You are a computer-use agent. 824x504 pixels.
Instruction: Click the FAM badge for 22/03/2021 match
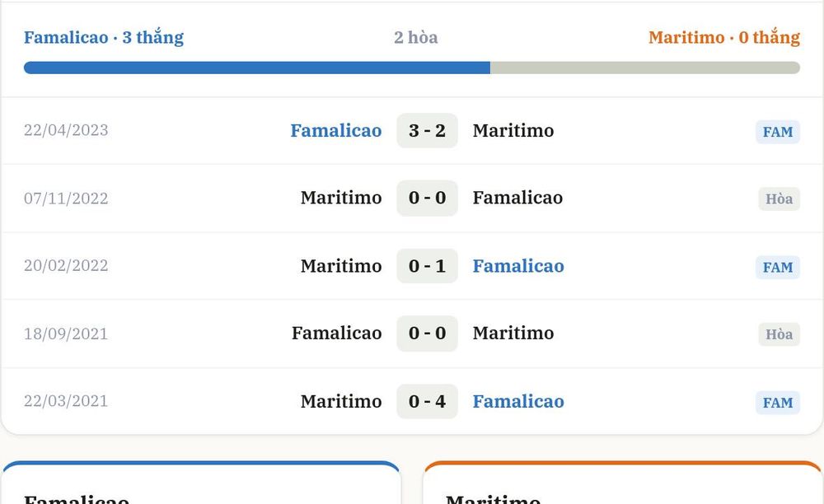pos(778,403)
